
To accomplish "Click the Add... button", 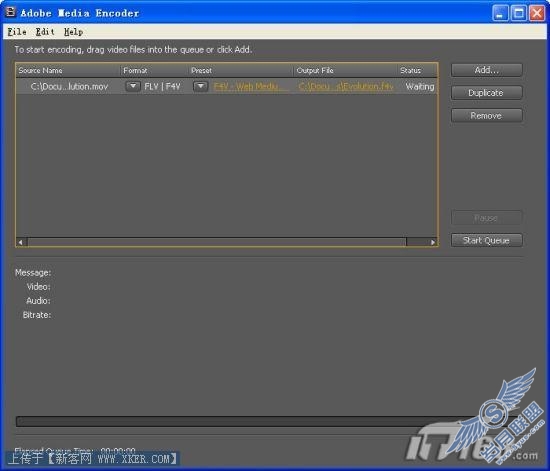I will click(487, 70).
